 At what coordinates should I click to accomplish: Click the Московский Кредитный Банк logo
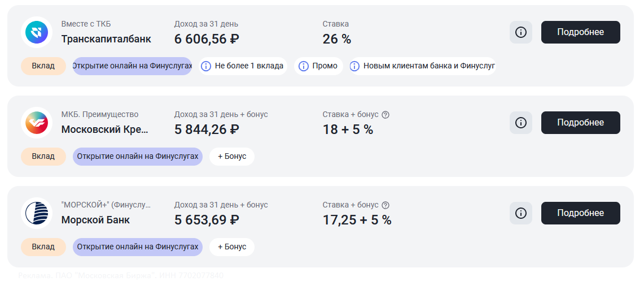pos(37,123)
